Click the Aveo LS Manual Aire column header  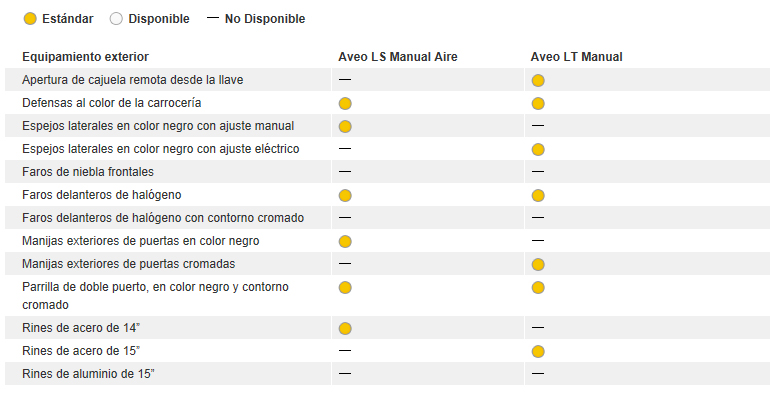click(397, 57)
